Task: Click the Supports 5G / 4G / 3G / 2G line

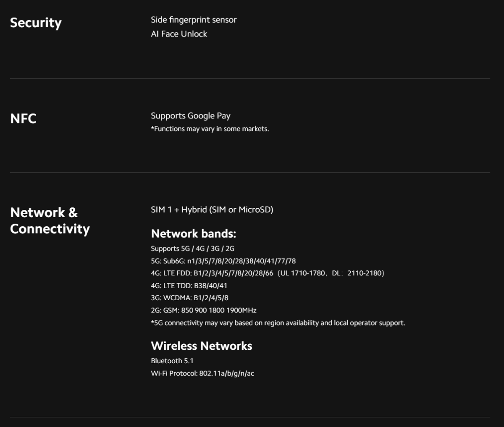Action: tap(193, 249)
